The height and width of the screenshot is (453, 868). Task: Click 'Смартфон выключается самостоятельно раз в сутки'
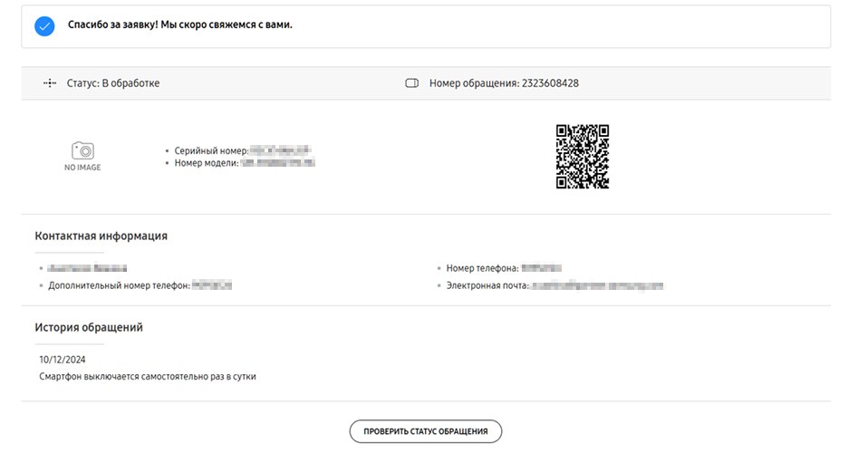(x=148, y=377)
